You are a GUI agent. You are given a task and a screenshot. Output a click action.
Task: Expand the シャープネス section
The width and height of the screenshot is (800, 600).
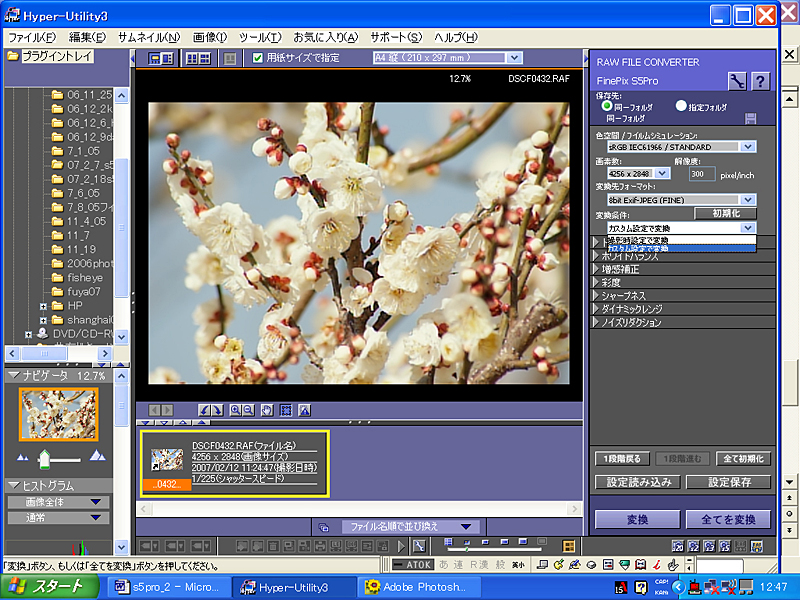(596, 295)
